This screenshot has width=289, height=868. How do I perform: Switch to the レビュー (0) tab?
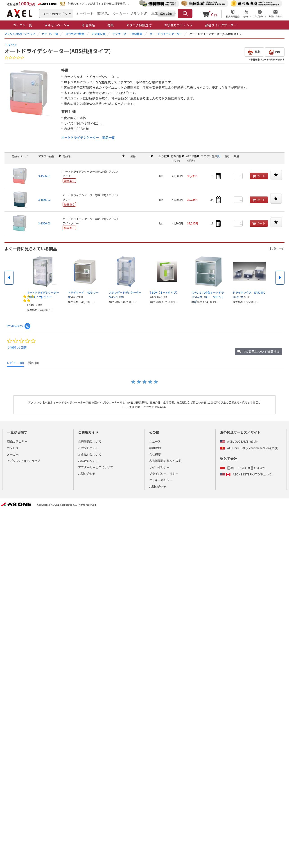16,363
